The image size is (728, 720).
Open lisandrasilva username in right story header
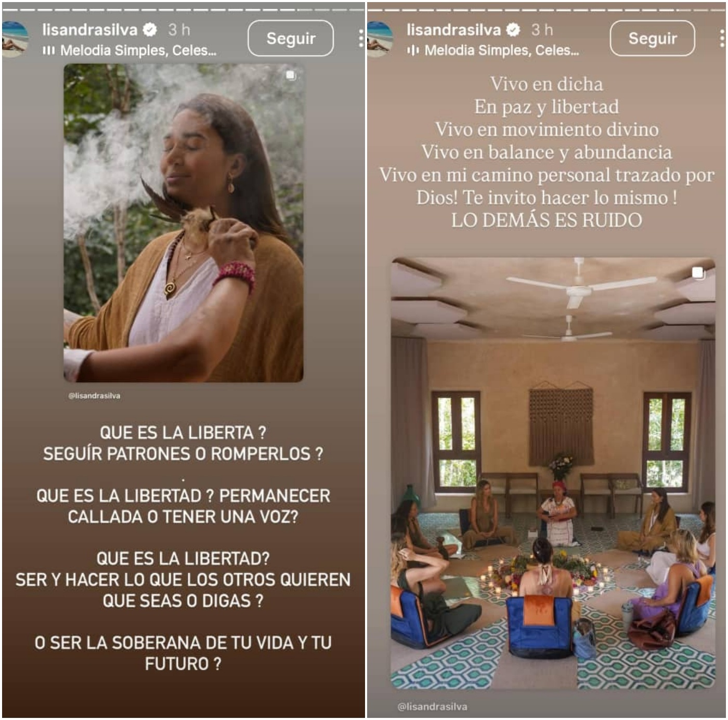coord(453,30)
